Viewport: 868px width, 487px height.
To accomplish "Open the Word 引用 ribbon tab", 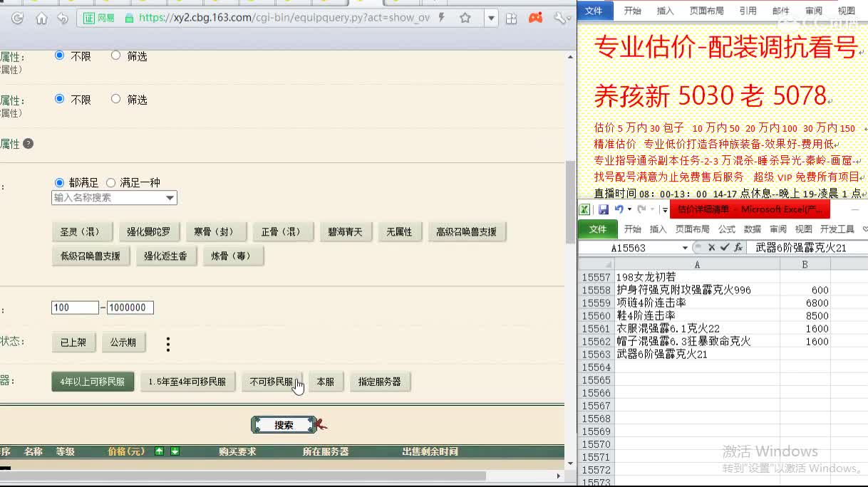I will tap(748, 11).
